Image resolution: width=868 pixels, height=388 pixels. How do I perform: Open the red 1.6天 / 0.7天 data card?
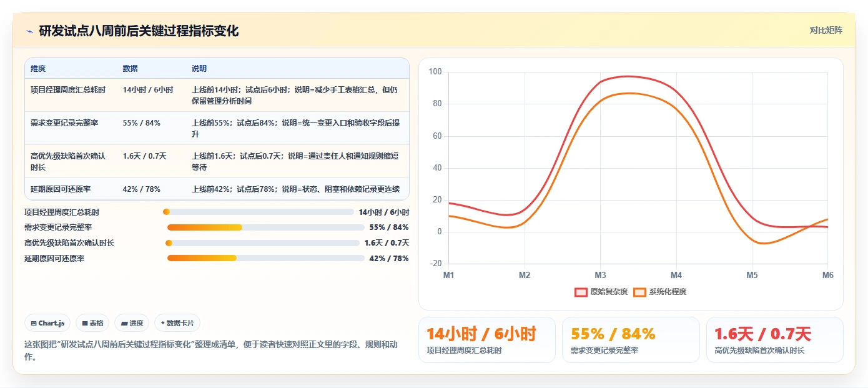775,339
